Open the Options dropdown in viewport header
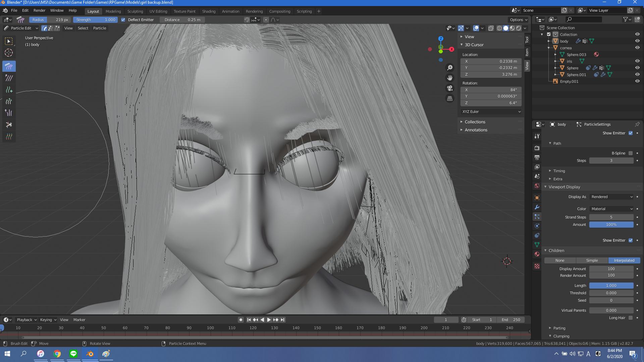The image size is (644, 362). (x=518, y=20)
